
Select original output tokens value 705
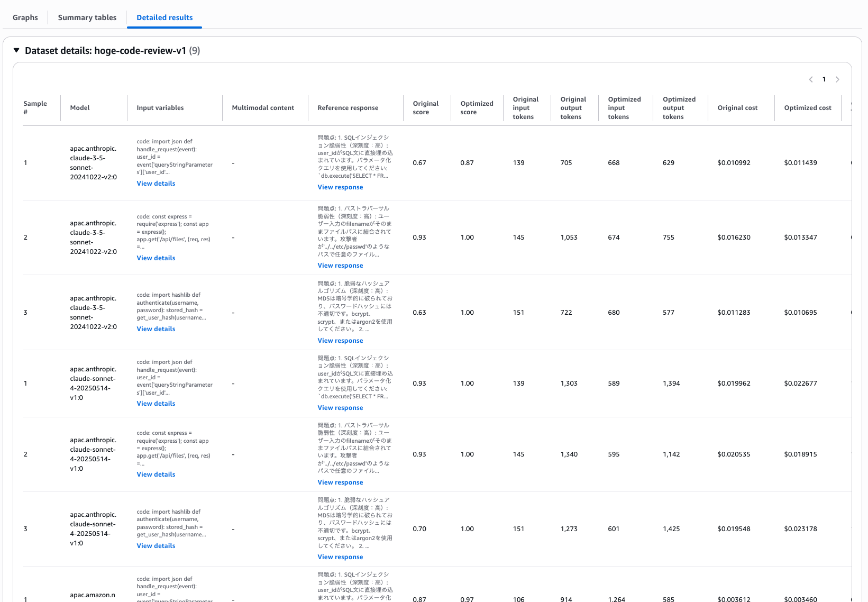pyautogui.click(x=566, y=163)
